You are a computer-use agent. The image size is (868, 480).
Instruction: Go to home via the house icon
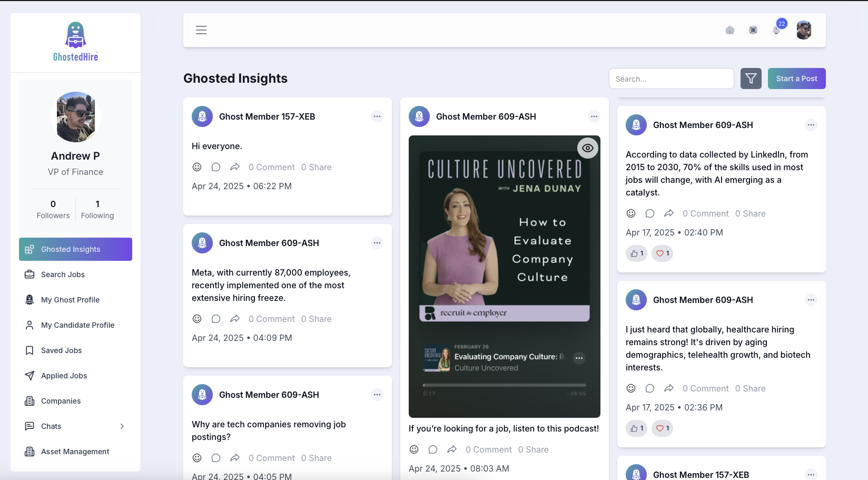(x=730, y=30)
